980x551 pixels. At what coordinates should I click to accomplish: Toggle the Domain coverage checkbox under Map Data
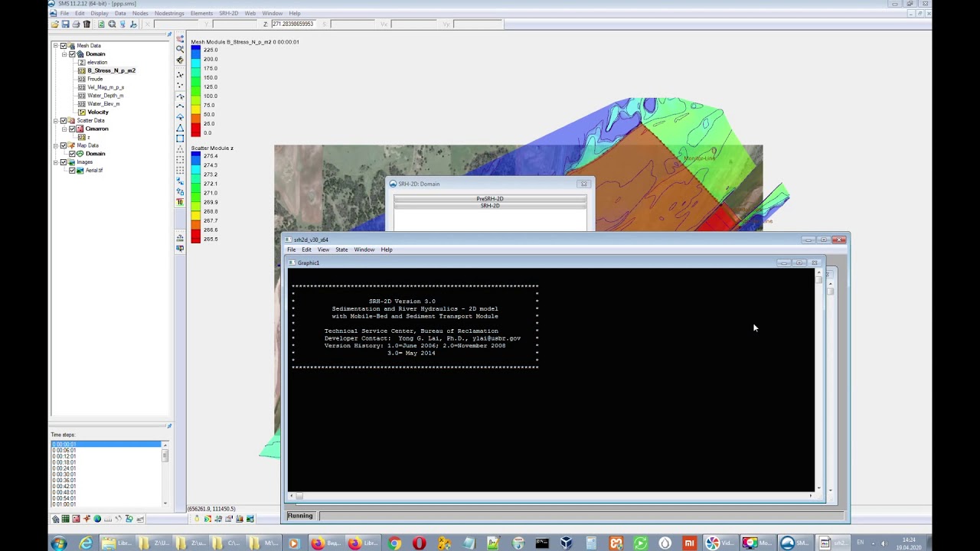click(x=72, y=154)
